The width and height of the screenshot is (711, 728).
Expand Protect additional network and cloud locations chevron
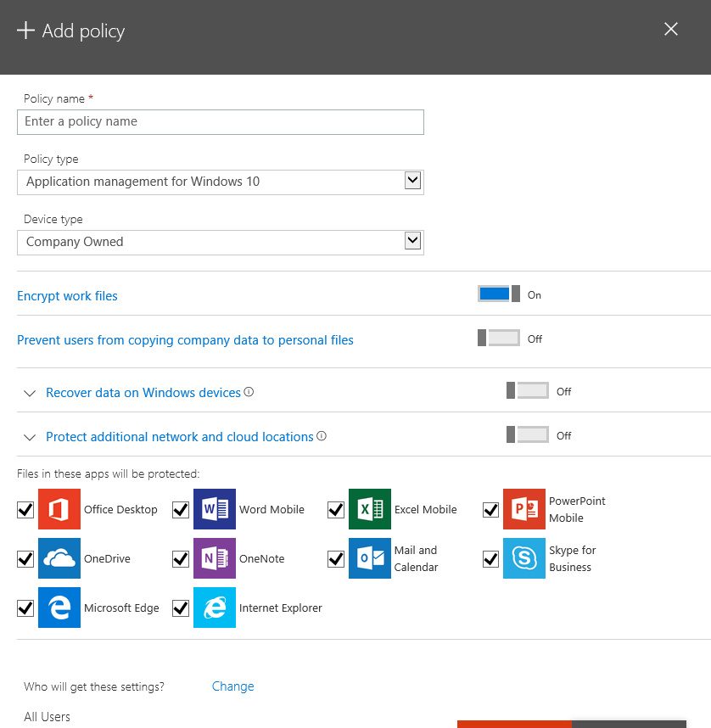click(x=30, y=437)
